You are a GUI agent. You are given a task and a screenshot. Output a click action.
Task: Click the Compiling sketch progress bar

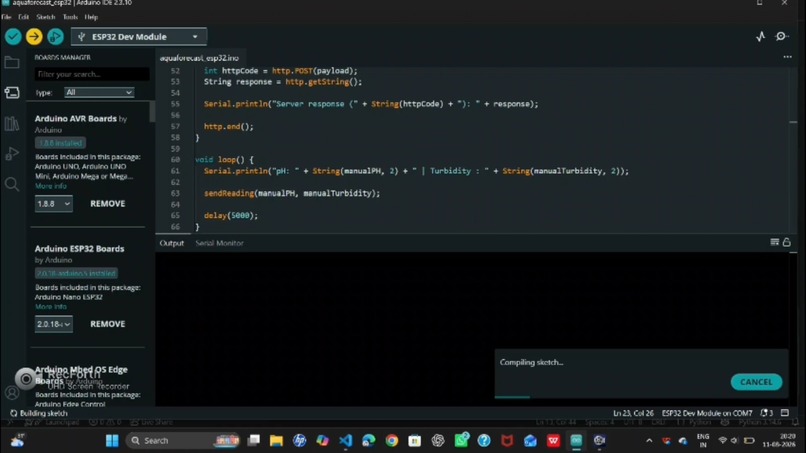641,397
